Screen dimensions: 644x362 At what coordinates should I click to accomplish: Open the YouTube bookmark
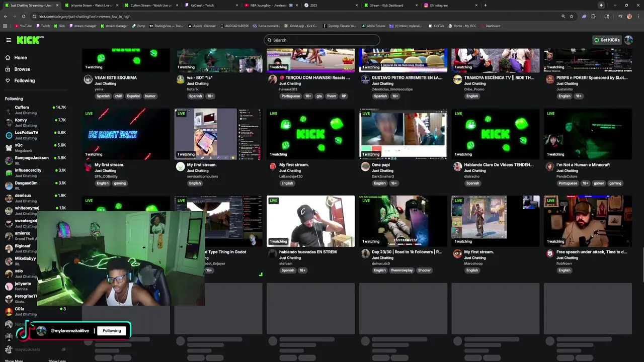coord(23,26)
